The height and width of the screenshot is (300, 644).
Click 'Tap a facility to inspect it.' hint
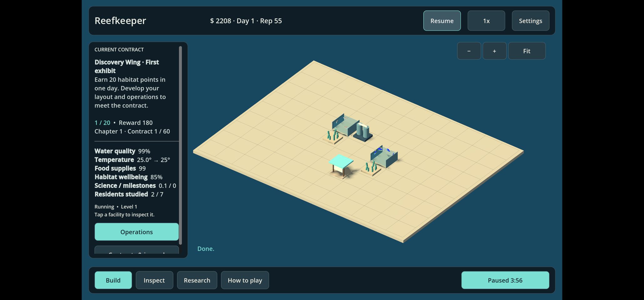tap(124, 215)
